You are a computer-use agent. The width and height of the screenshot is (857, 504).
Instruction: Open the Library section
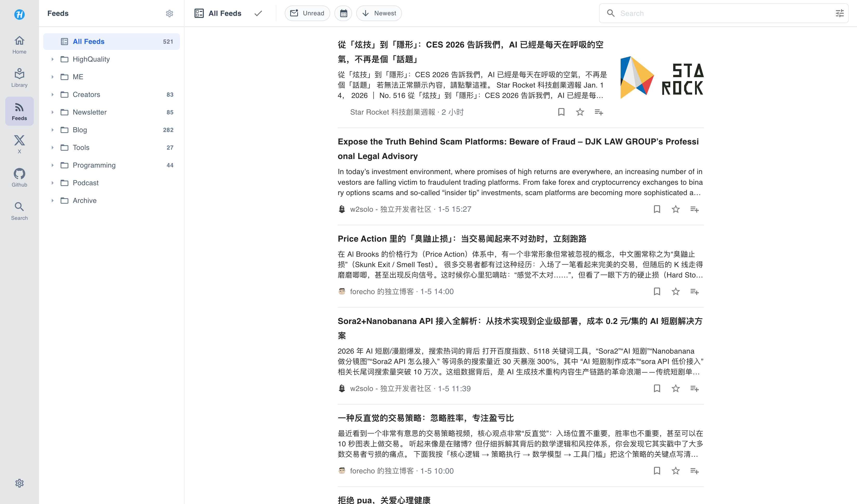tap(19, 77)
